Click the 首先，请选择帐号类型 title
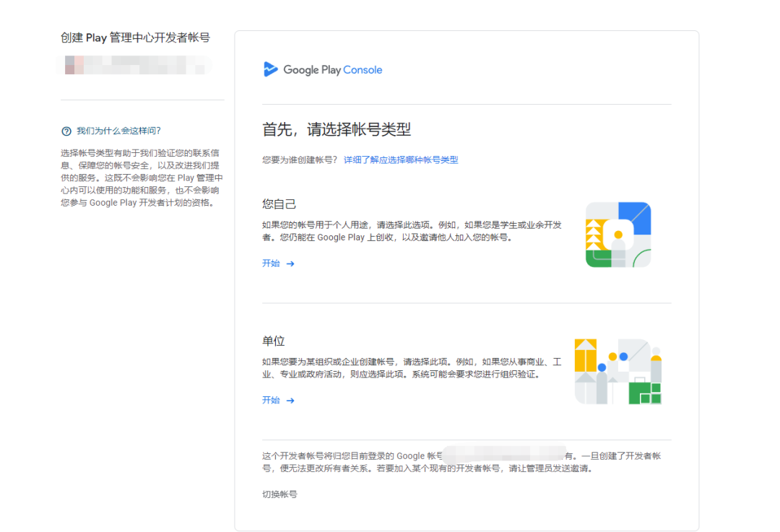Screen dimensions: 780x532 point(337,130)
